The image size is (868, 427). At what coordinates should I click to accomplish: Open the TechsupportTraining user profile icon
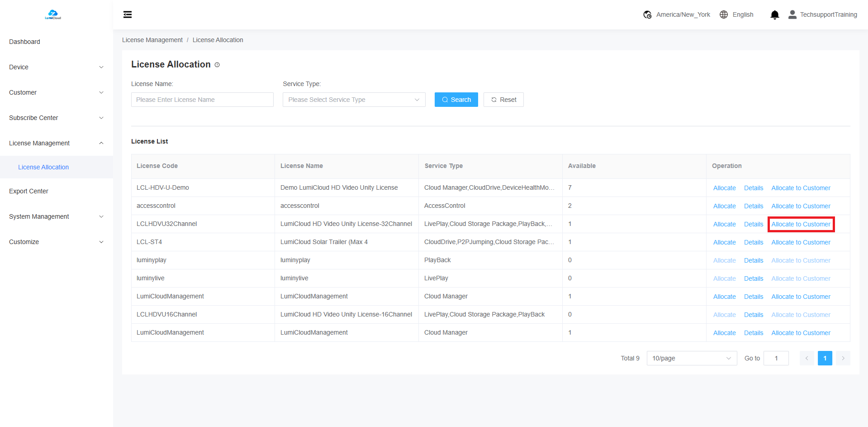[x=792, y=14]
